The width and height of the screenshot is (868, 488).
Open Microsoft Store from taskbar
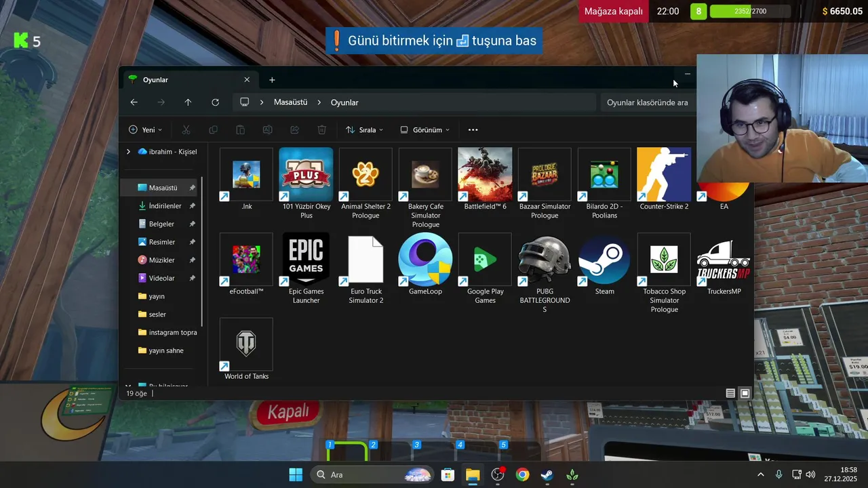(x=448, y=474)
